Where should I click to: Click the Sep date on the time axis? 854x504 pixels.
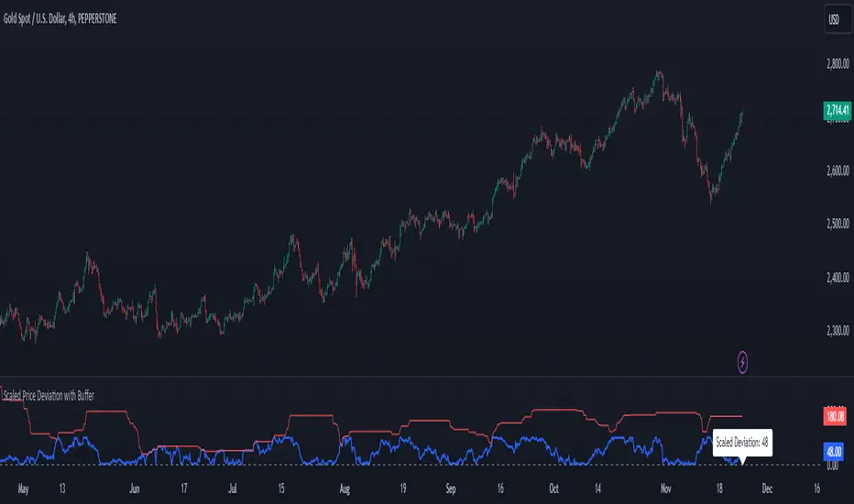451,488
